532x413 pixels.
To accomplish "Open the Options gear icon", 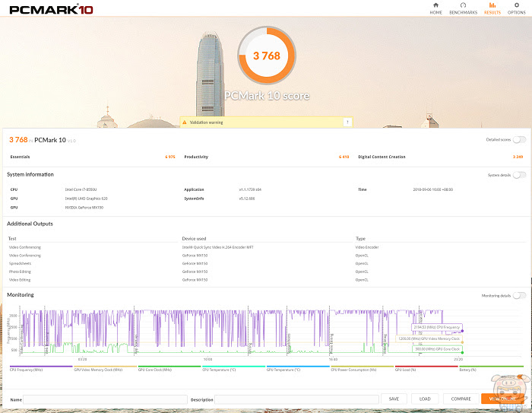I will point(516,5).
